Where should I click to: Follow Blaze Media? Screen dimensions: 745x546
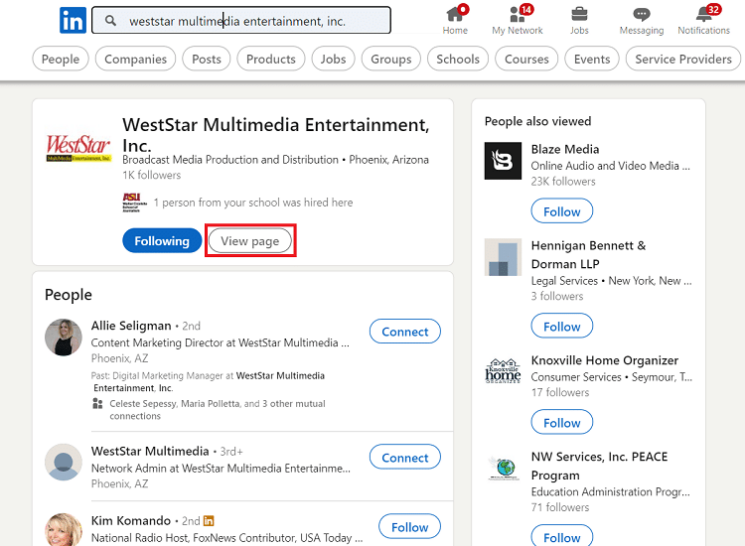562,211
